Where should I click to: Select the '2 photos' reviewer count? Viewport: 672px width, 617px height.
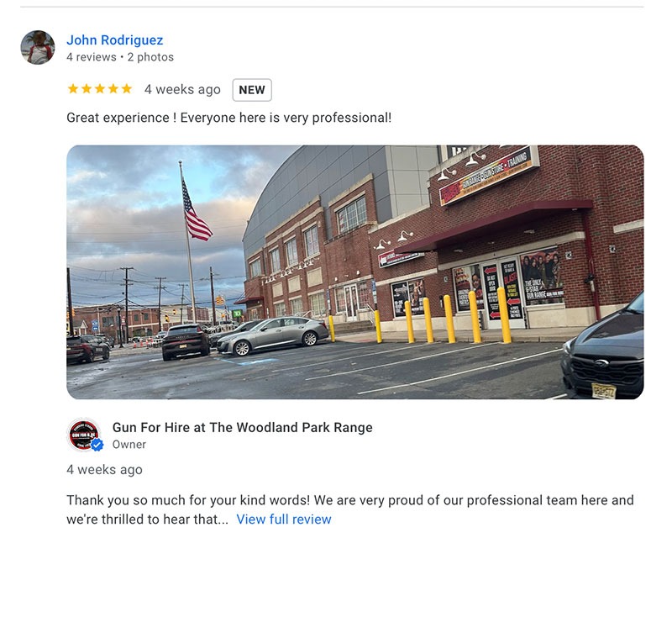[x=150, y=57]
